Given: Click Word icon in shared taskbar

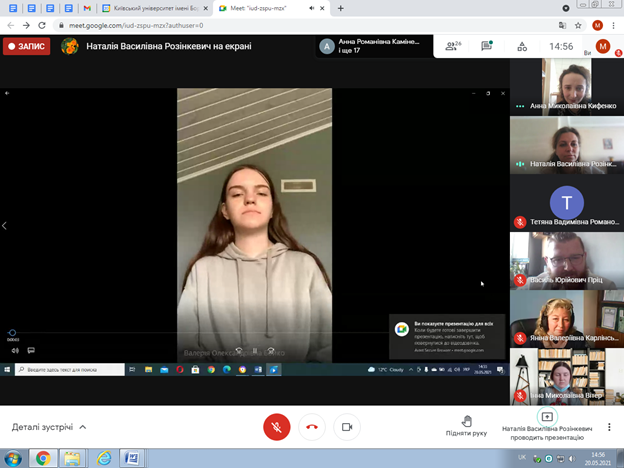Looking at the screenshot, I should (x=258, y=370).
